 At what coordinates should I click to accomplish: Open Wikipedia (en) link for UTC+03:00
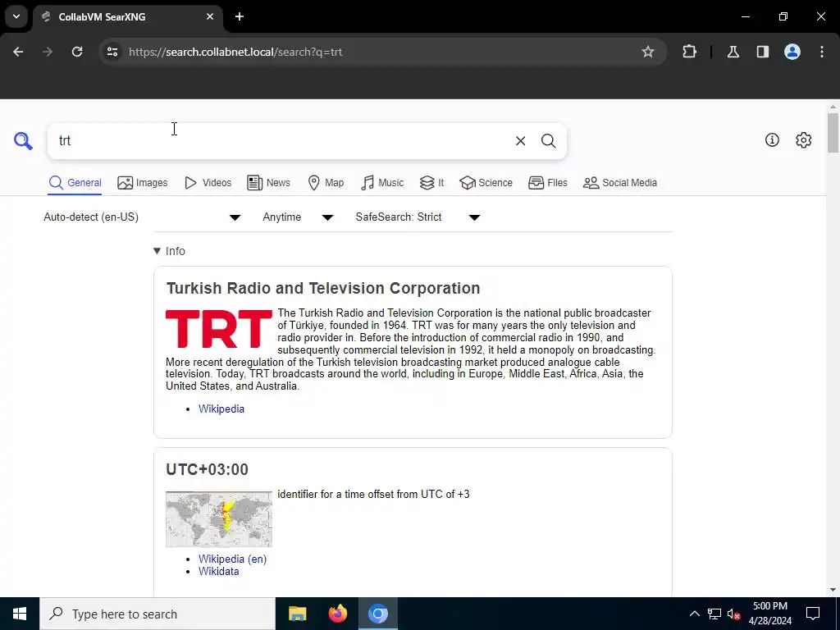point(232,559)
